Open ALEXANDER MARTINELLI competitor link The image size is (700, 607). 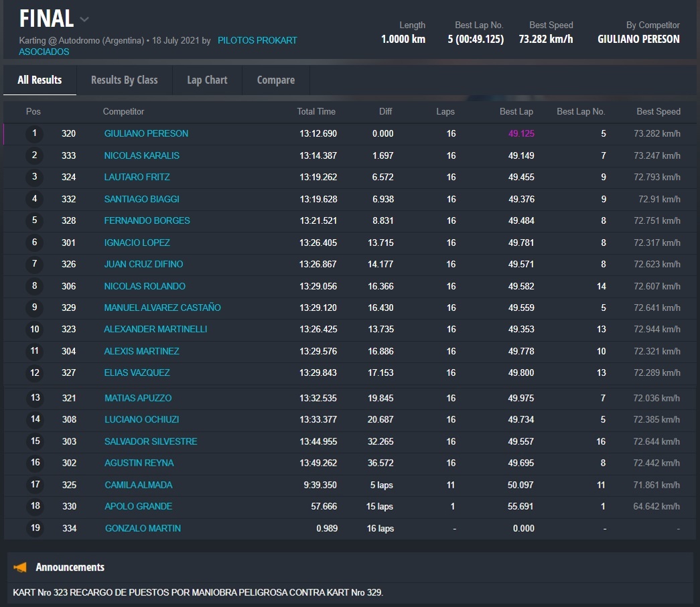click(x=155, y=329)
